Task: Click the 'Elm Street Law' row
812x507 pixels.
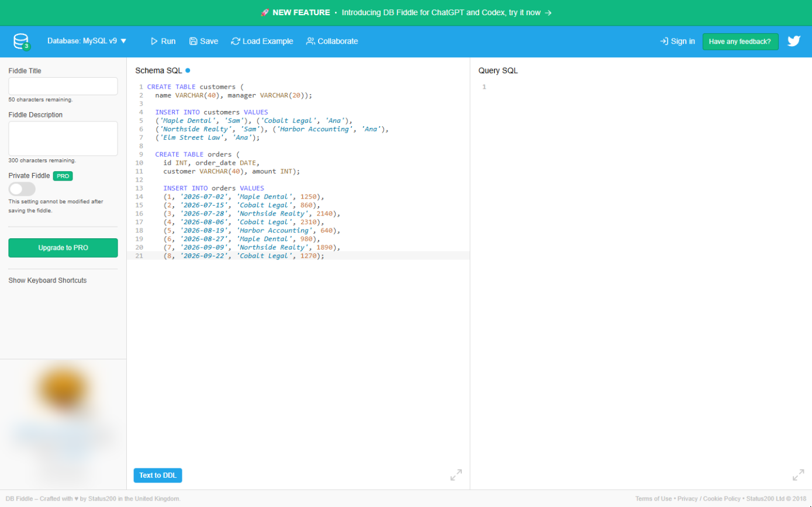Action: click(x=208, y=138)
